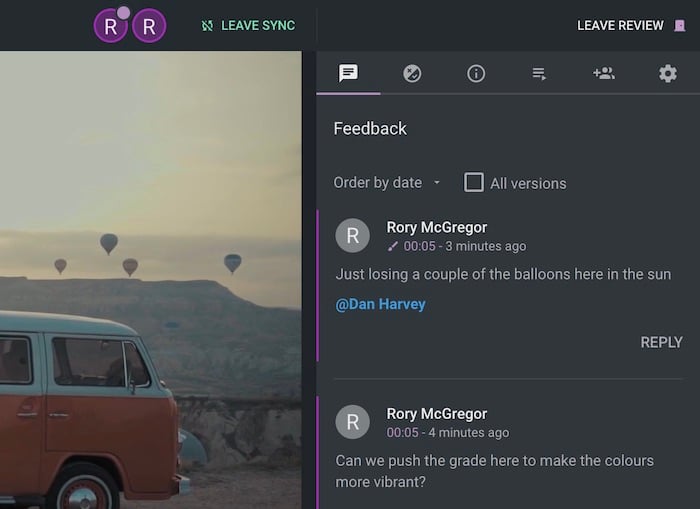
Task: Click the dropdown arrow next to Order by date
Action: pos(437,183)
